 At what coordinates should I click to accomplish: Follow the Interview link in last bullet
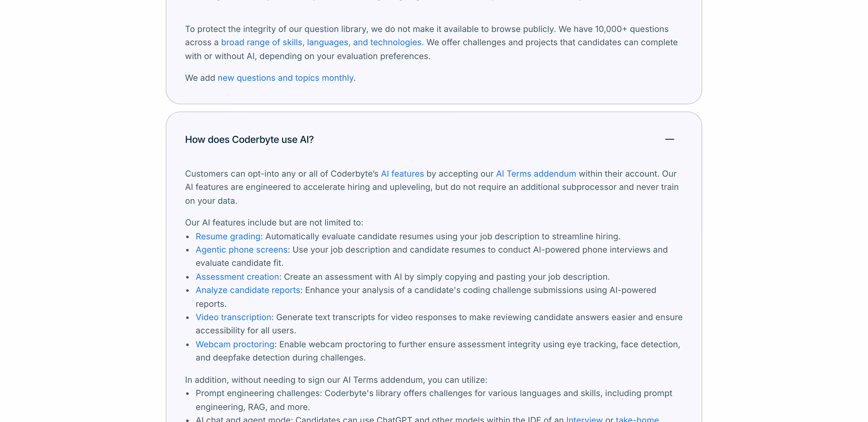pyautogui.click(x=584, y=419)
